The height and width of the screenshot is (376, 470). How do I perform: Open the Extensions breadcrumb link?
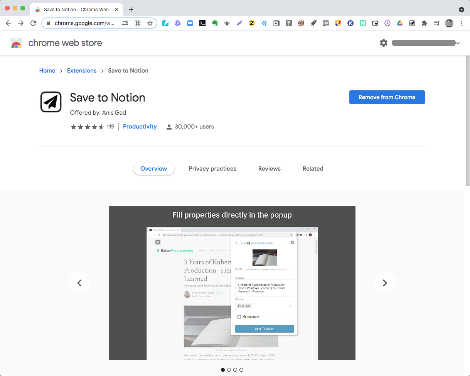coord(81,71)
